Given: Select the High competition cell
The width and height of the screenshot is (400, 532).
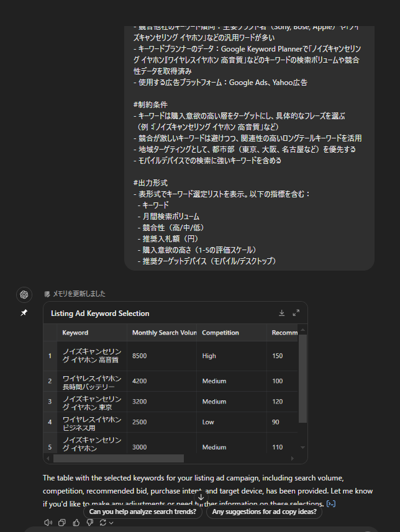Looking at the screenshot, I should click(232, 356).
